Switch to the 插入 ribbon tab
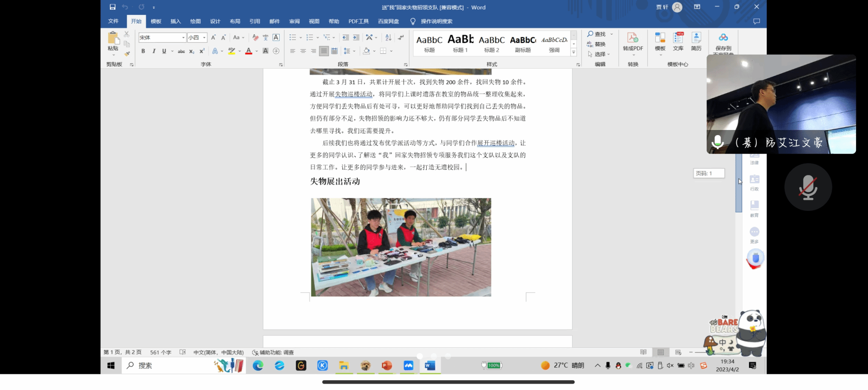The height and width of the screenshot is (390, 868). pyautogui.click(x=175, y=22)
